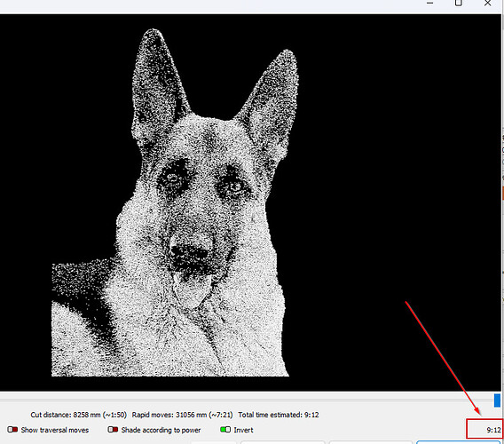
Task: Click the blue preview progress slider handle
Action: [x=497, y=400]
